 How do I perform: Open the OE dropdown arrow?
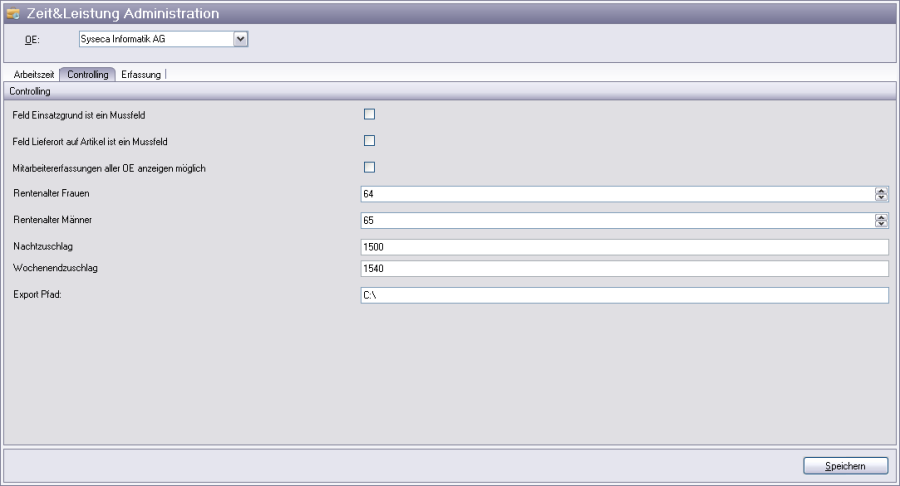click(240, 39)
